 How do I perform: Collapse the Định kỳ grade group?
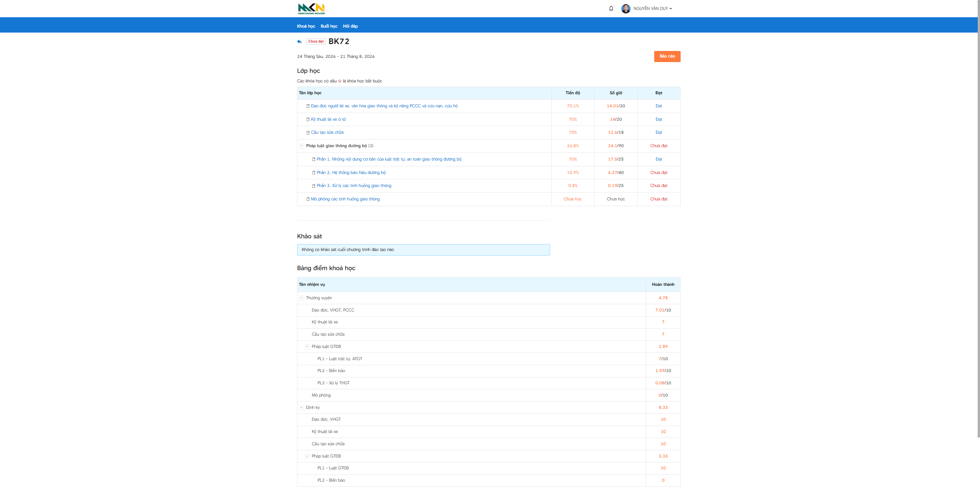point(301,408)
